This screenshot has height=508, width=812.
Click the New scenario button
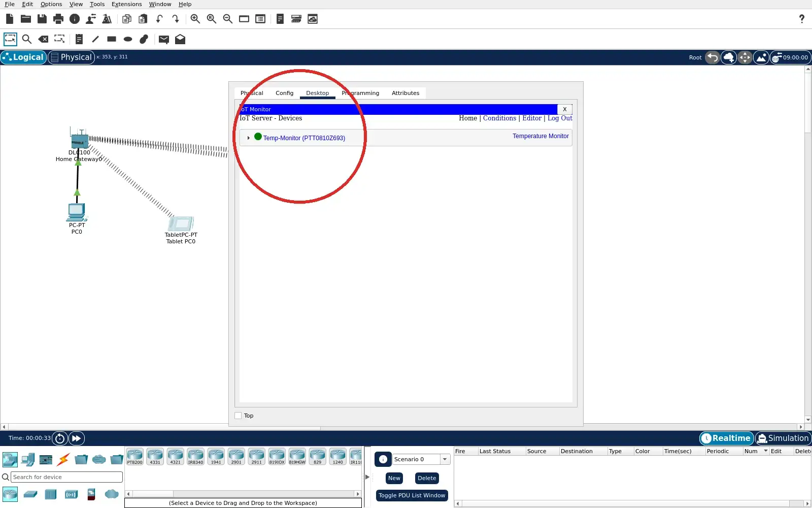(394, 478)
